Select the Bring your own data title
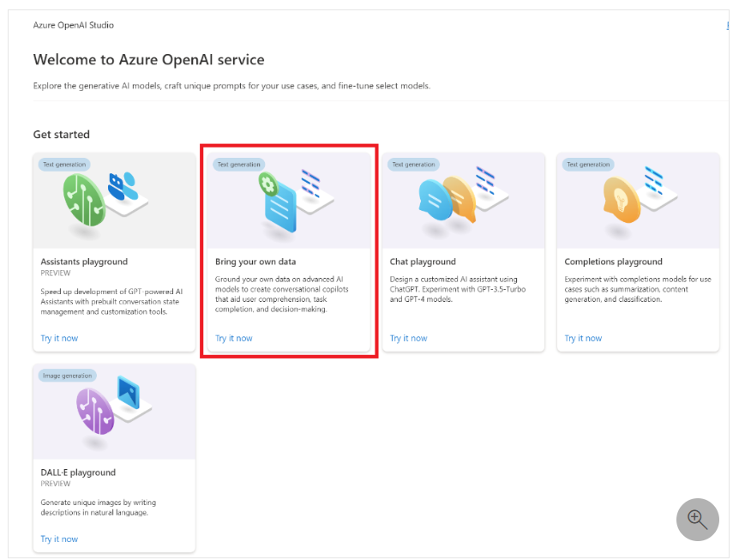 pos(255,262)
